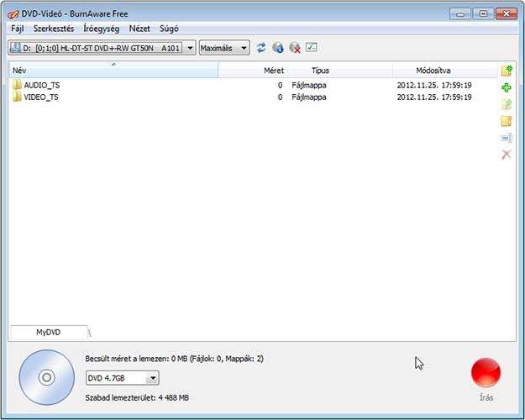Click the greyed-out import icon in sidebar
This screenshot has height=420, width=525.
coord(507,104)
